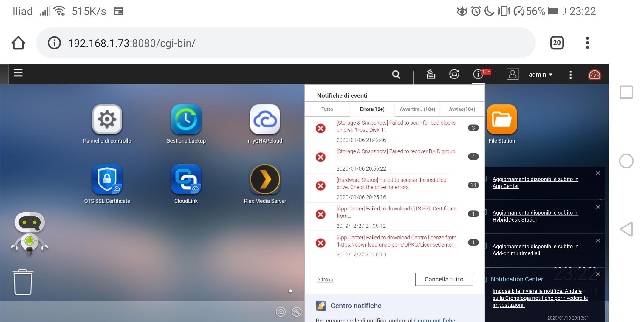
Task: Dismiss App Center update notification
Action: 598,173
